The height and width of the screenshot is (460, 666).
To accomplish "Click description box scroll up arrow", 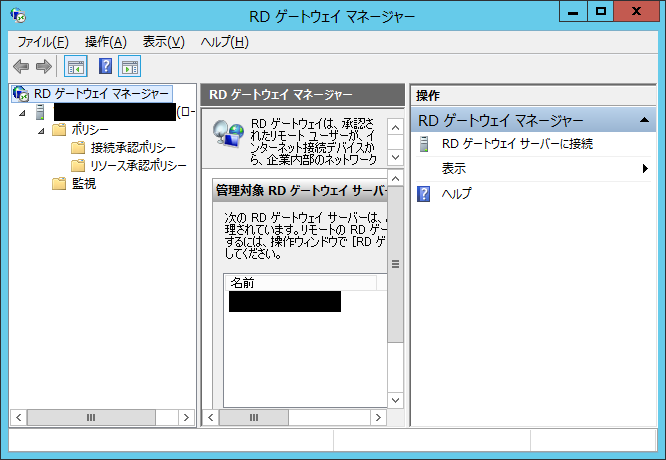I will 395,127.
